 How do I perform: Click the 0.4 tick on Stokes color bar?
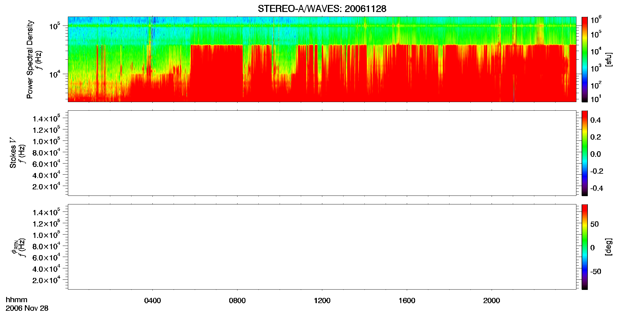coord(595,120)
